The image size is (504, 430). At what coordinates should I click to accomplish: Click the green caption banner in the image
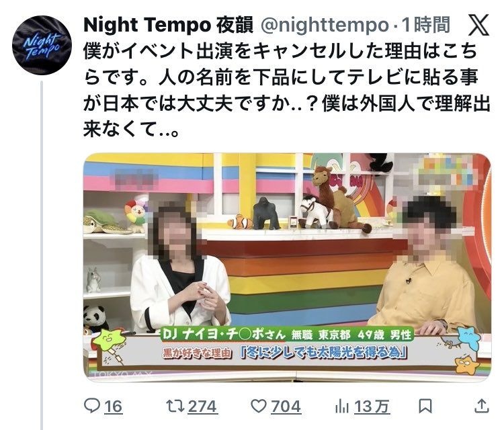tap(287, 334)
